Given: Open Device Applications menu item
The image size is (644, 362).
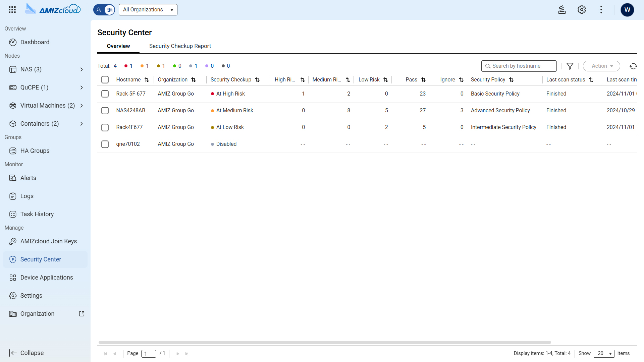Looking at the screenshot, I should [x=46, y=278].
